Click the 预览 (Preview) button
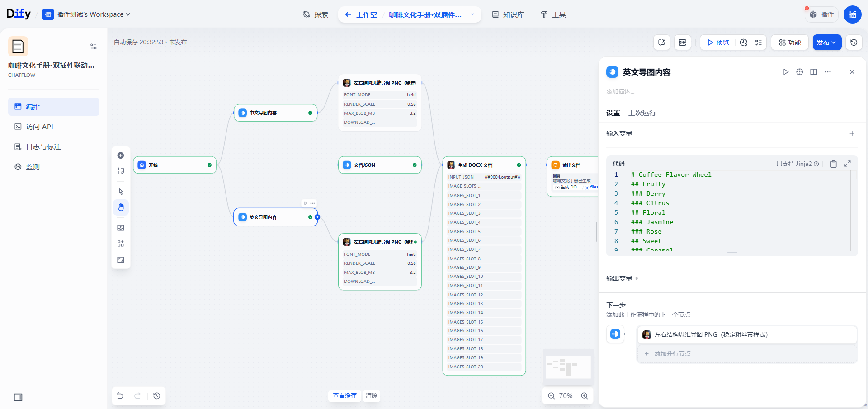This screenshot has height=409, width=868. pos(718,42)
